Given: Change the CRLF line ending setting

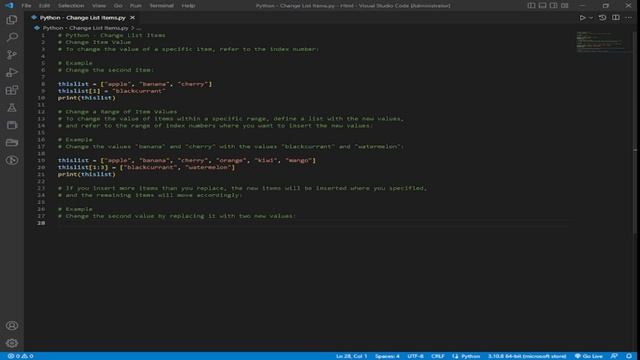Looking at the screenshot, I should point(438,356).
